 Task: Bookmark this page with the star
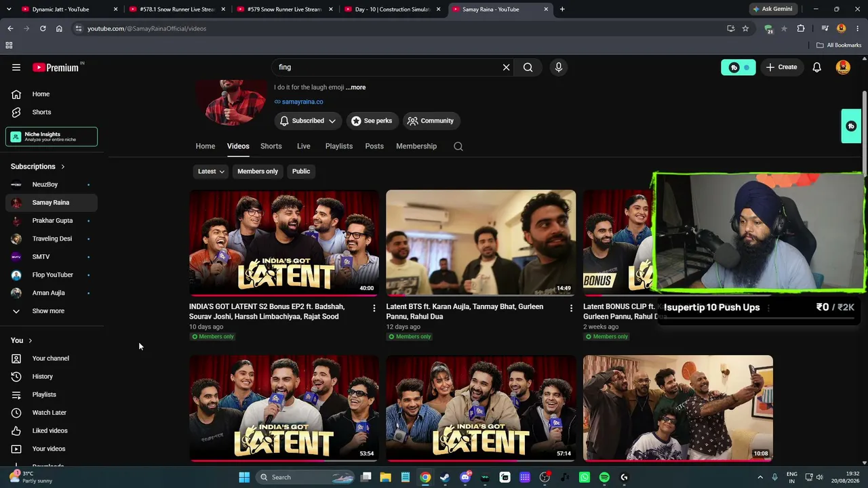(x=745, y=28)
